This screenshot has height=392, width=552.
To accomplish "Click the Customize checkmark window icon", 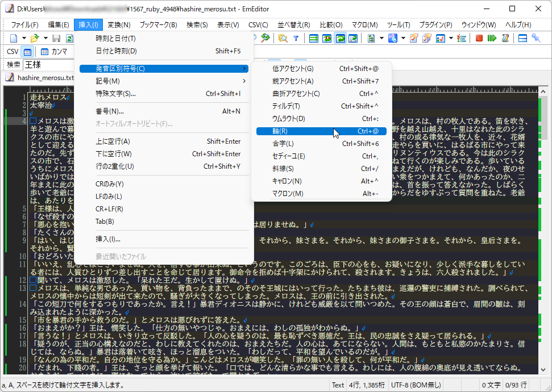I will [440, 39].
